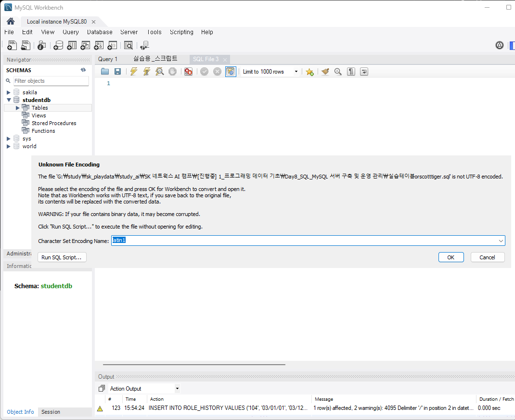Open the Administration panel tab
Viewport: 515px width, 420px height.
coord(18,254)
